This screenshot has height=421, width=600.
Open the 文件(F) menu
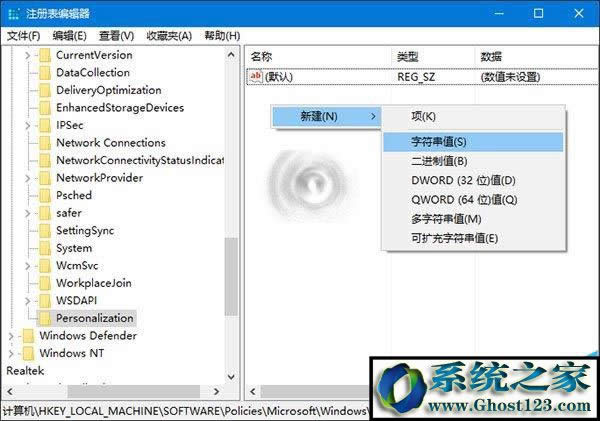pos(23,35)
